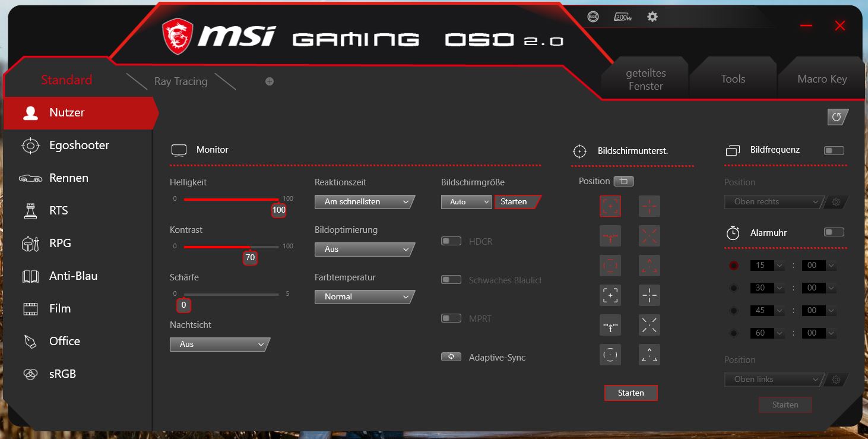Open the Tools tab

coord(733,79)
